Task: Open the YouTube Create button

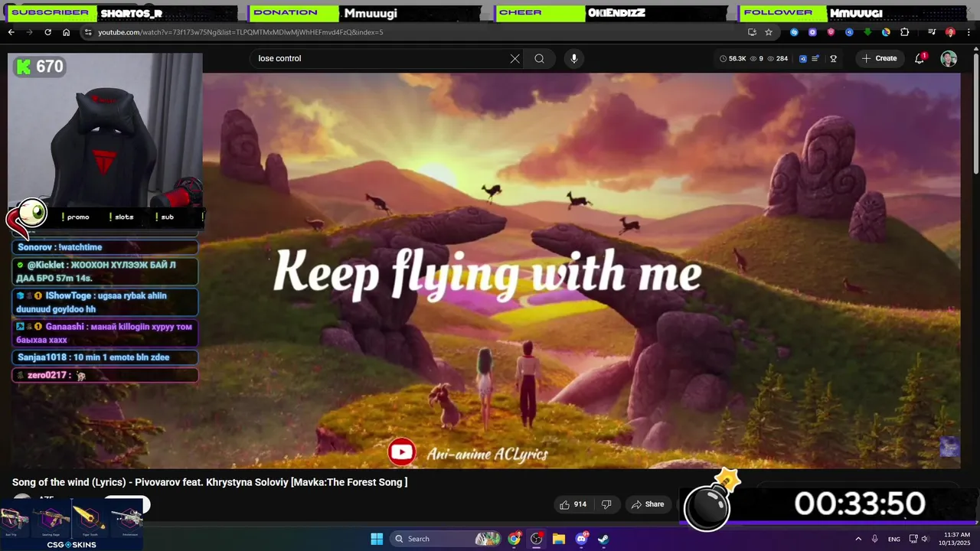Action: (880, 58)
